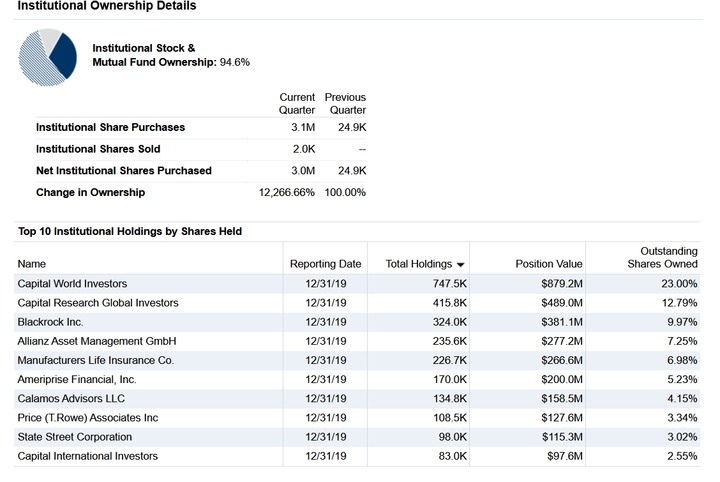Click the 4.15% shares owned value
This screenshot has width=720, height=482.
[x=682, y=398]
